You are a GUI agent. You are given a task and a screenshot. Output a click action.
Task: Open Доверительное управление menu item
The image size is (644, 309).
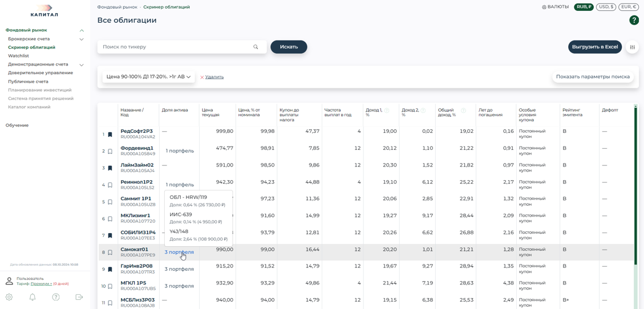(40, 72)
